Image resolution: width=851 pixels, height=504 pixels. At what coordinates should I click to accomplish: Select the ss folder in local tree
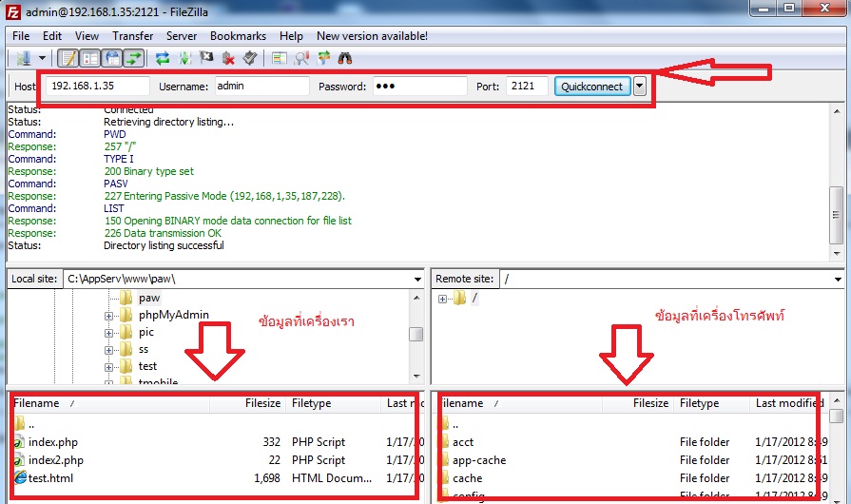144,349
